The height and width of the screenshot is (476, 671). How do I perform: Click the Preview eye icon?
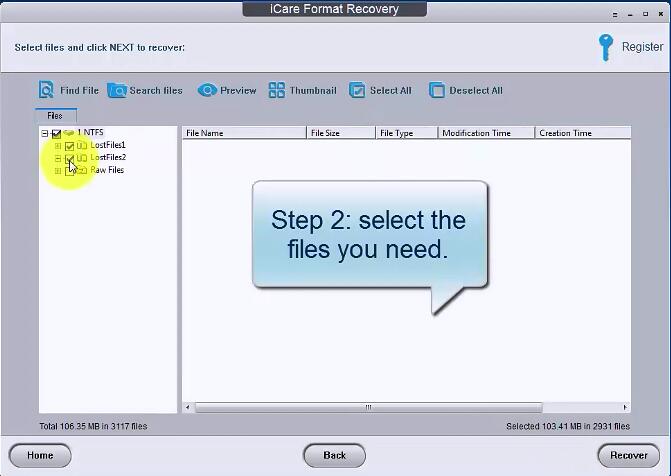coord(207,90)
